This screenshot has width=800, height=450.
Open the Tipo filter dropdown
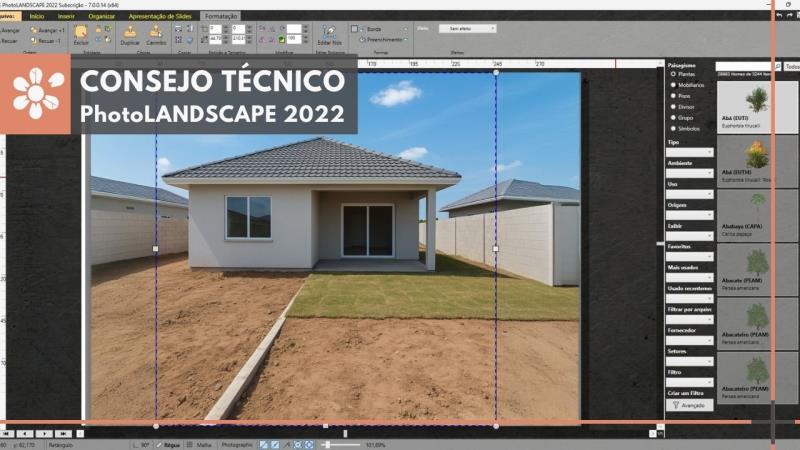[689, 152]
